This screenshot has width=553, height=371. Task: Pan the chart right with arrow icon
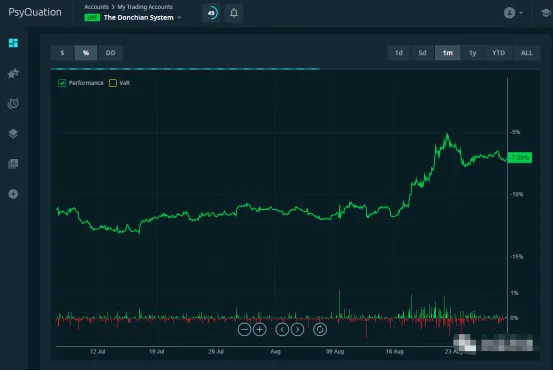point(297,330)
